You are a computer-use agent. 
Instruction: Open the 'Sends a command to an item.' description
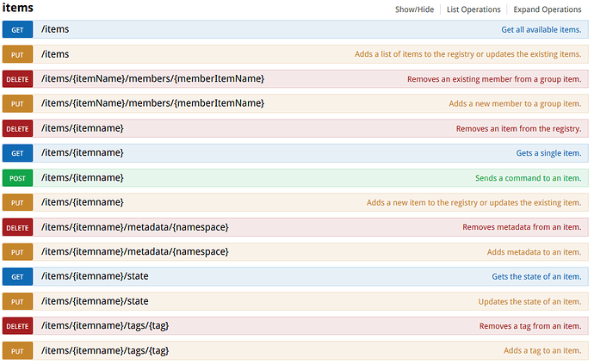click(x=528, y=178)
